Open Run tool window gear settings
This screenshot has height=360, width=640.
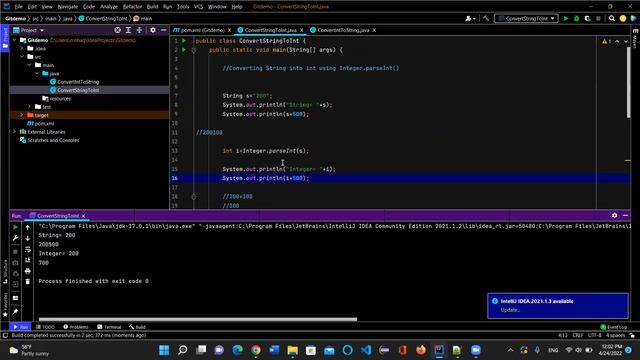[614, 216]
